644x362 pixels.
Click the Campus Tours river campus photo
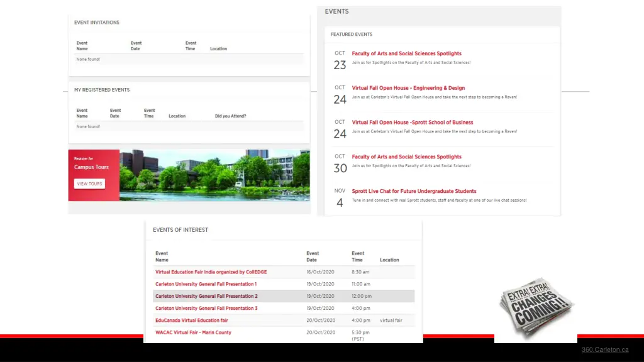pos(214,175)
